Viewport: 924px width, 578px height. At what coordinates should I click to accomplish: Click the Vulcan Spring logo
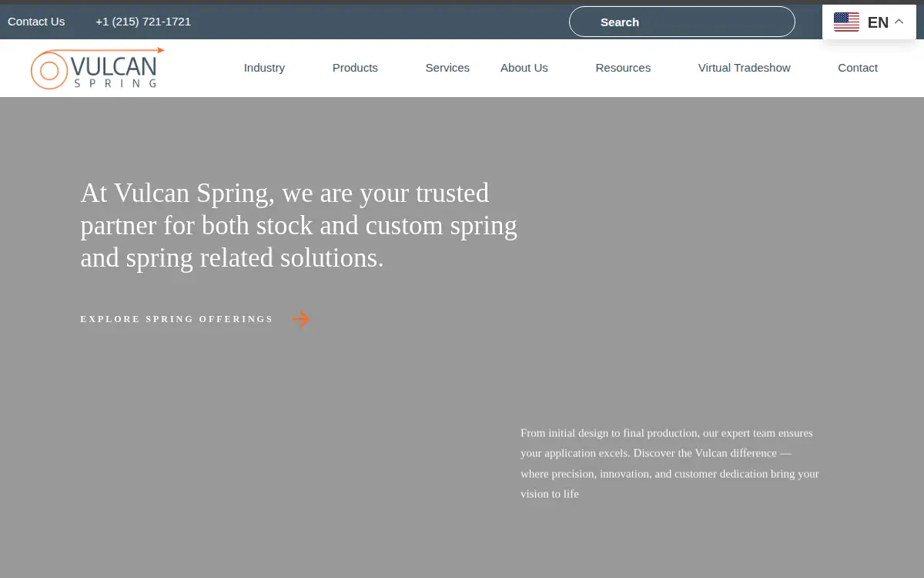(97, 69)
